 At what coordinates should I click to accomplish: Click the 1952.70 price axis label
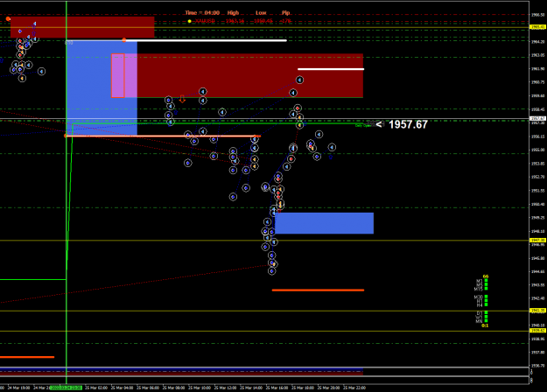(537, 177)
